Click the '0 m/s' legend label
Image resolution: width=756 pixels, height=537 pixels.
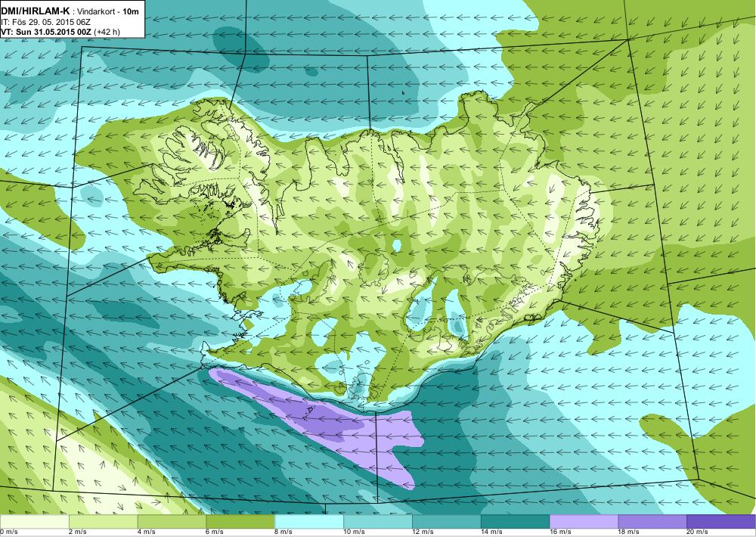coord(8,532)
